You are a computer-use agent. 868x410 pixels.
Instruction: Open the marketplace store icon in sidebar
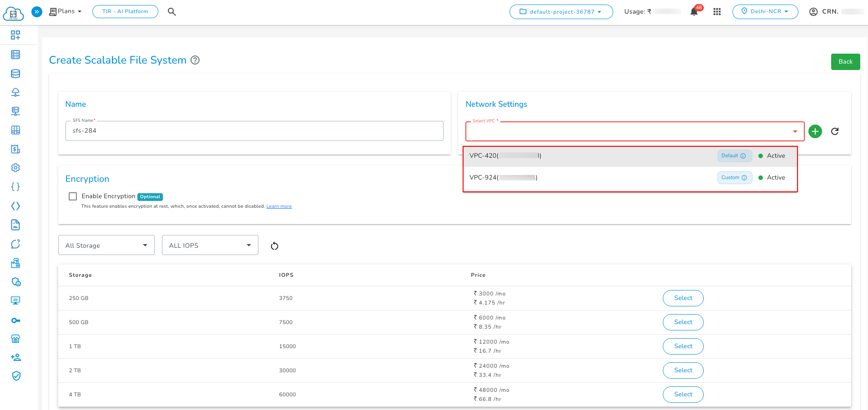pyautogui.click(x=15, y=339)
